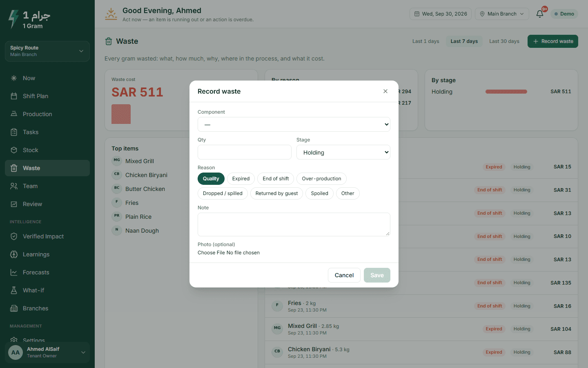Viewport: 588px width, 368px height.
Task: Open the date picker Wed, Sep 30, 2026
Action: (x=441, y=14)
